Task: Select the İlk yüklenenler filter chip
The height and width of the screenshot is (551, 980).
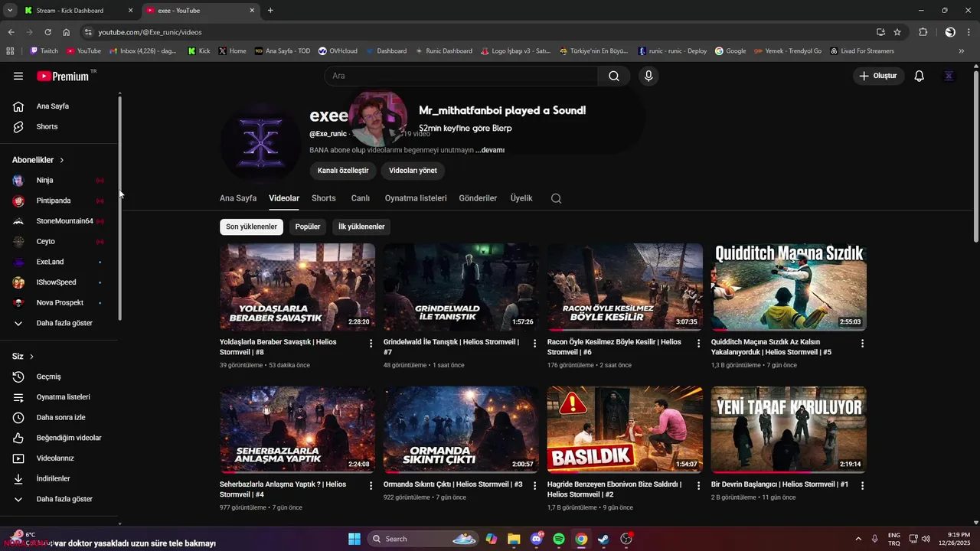Action: point(361,227)
